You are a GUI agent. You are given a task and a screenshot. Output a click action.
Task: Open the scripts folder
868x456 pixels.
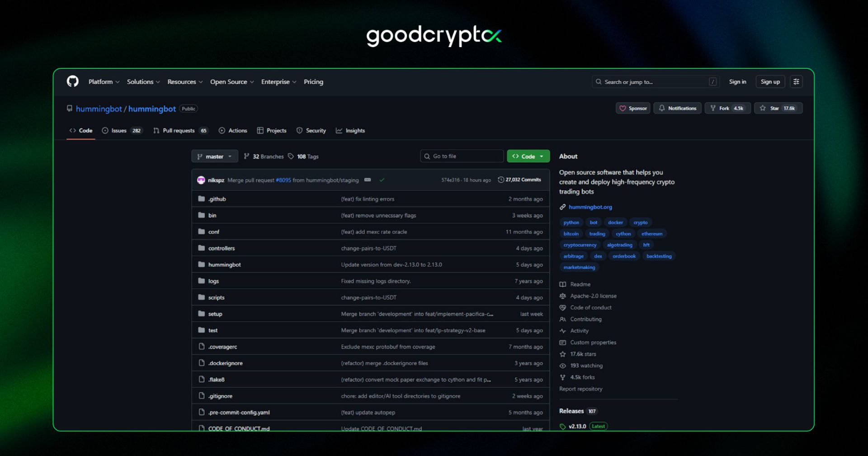click(216, 298)
